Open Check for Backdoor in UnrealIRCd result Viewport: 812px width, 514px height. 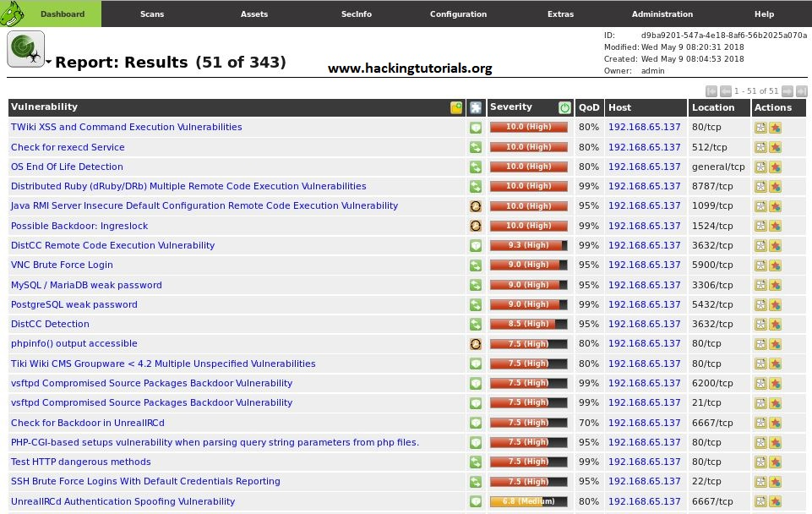pos(88,423)
